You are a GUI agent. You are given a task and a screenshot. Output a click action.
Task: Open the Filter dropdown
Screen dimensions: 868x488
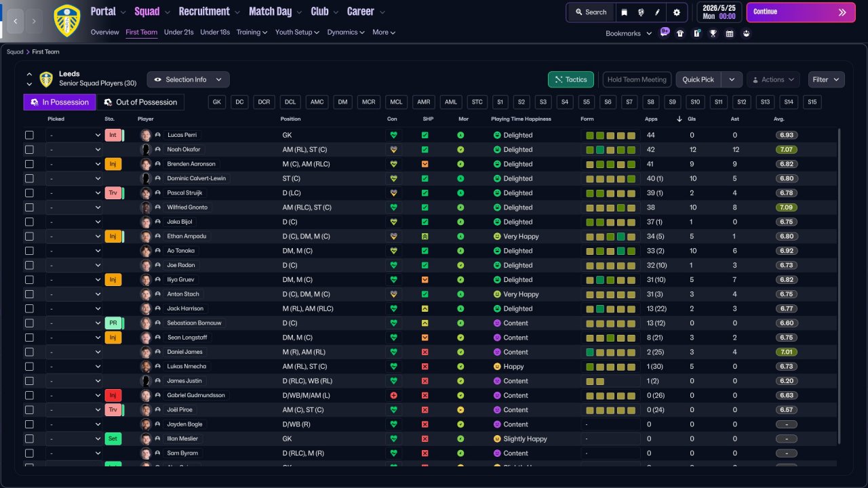coord(826,79)
